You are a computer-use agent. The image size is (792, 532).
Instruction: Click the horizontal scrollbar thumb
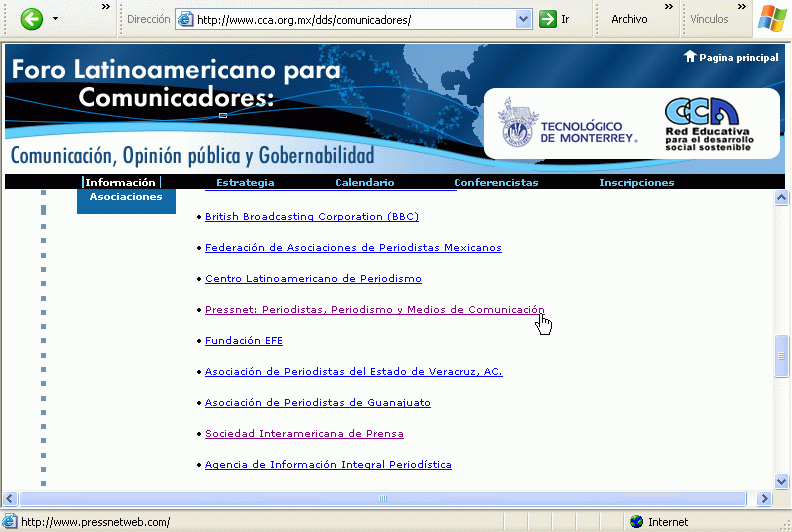click(x=382, y=499)
